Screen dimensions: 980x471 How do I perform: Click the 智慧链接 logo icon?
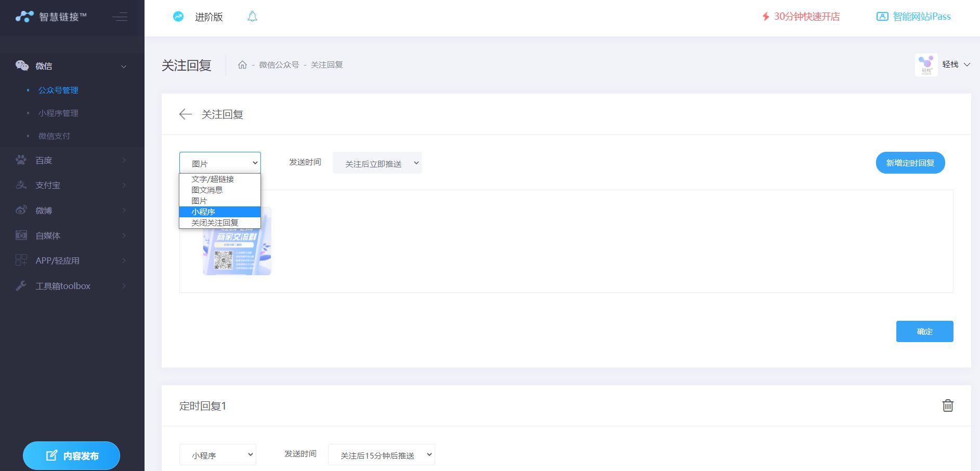24,17
